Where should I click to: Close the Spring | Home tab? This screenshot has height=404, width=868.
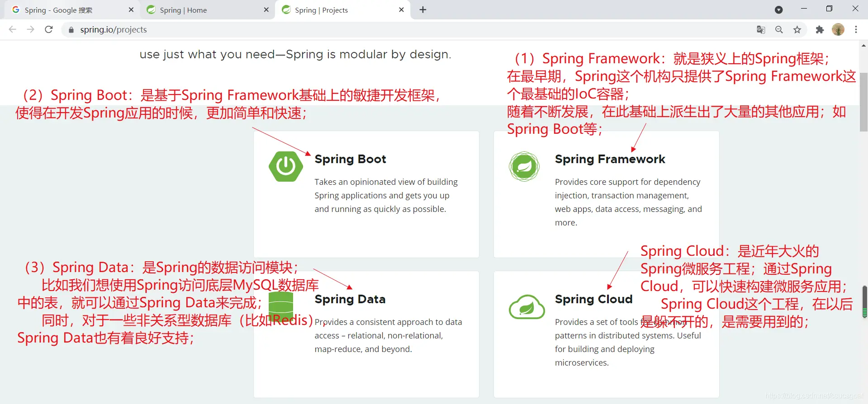[x=266, y=9]
